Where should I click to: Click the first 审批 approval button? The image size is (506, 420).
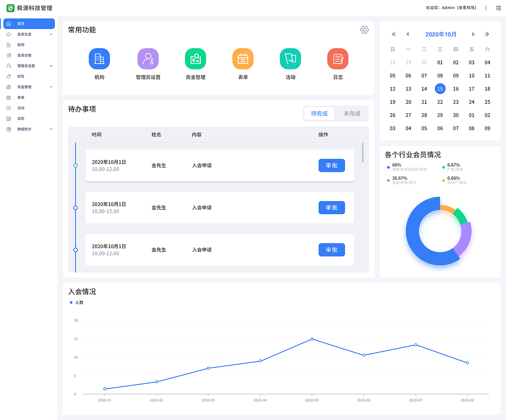[332, 165]
